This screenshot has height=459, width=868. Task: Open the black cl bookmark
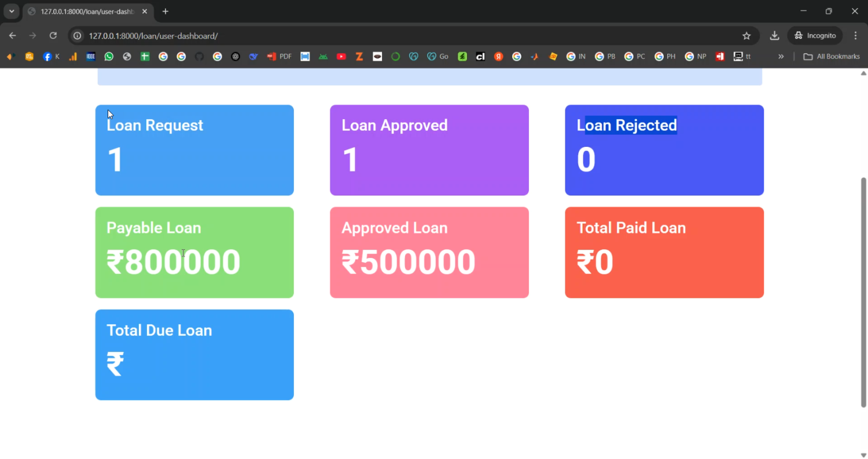click(x=480, y=57)
